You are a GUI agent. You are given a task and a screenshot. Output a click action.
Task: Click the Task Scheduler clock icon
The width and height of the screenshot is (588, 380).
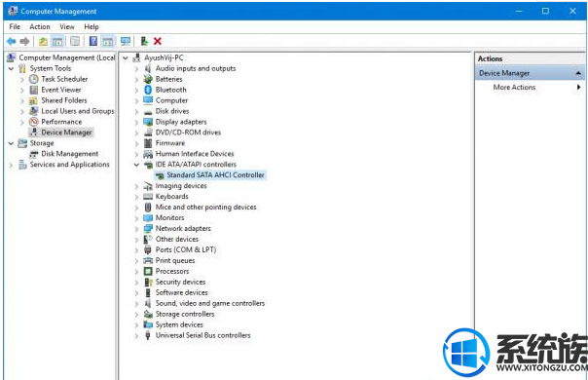click(x=34, y=79)
